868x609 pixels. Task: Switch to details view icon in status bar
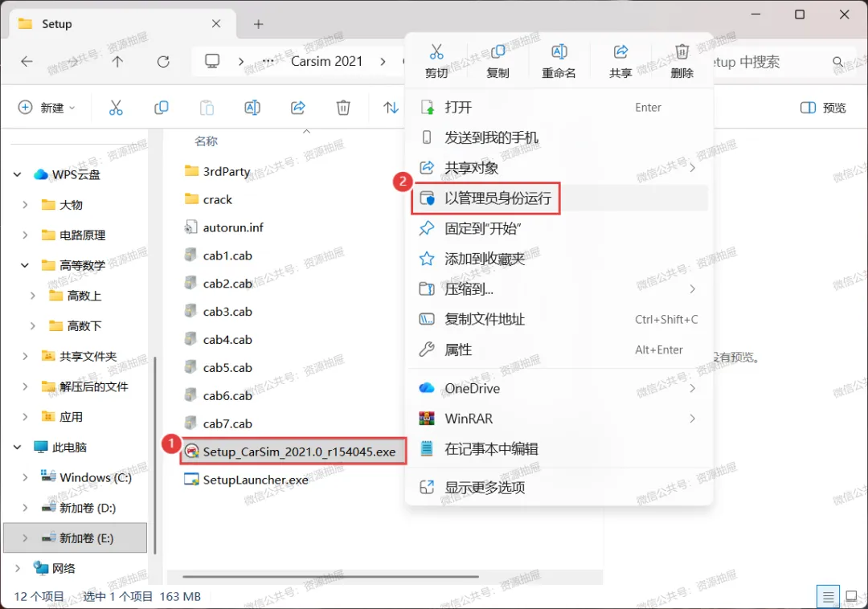click(828, 597)
